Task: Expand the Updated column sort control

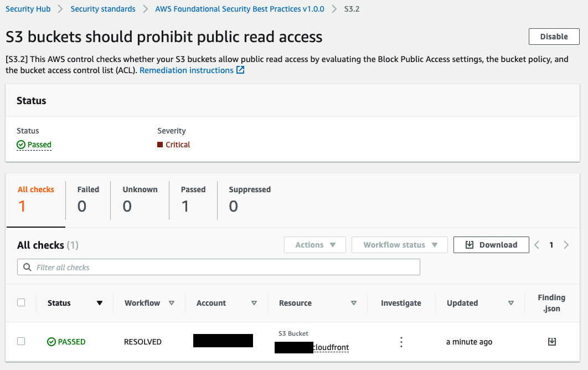Action: (510, 302)
